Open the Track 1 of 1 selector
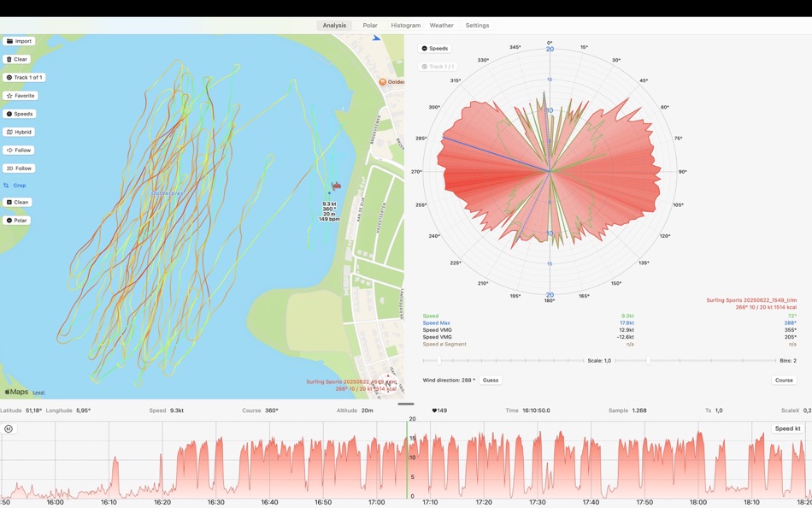This screenshot has width=812, height=508. tap(24, 77)
